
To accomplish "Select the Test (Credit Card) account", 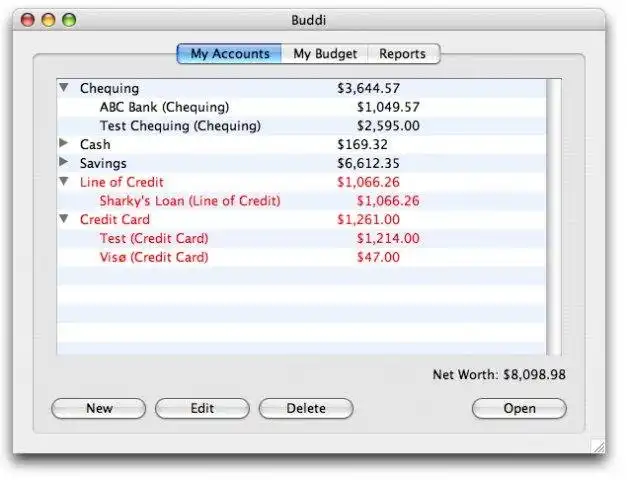I will click(302, 238).
